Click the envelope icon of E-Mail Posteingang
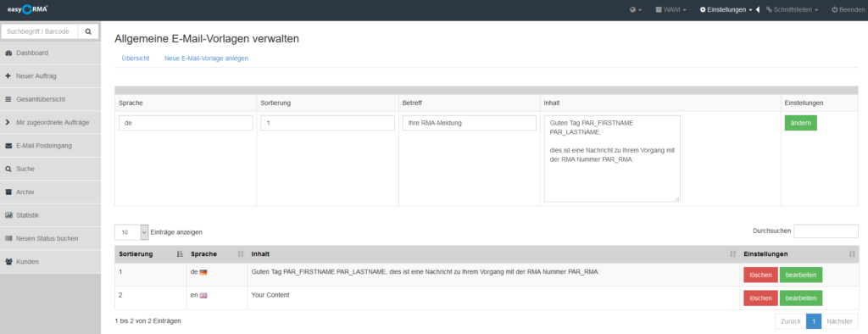Viewport: 868px width, 334px height. 8,146
